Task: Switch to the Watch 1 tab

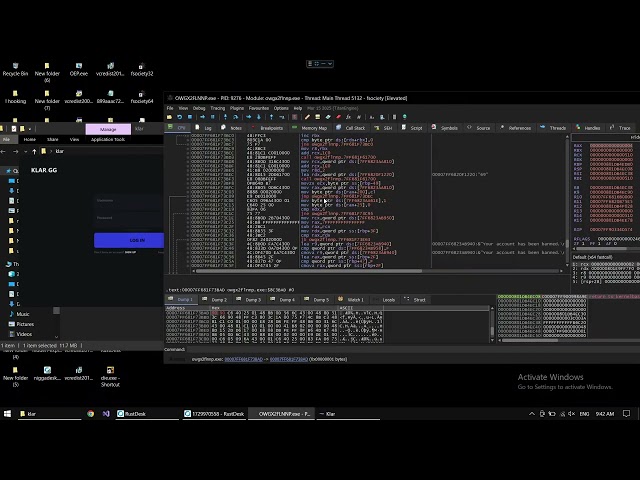Action: pos(351,300)
